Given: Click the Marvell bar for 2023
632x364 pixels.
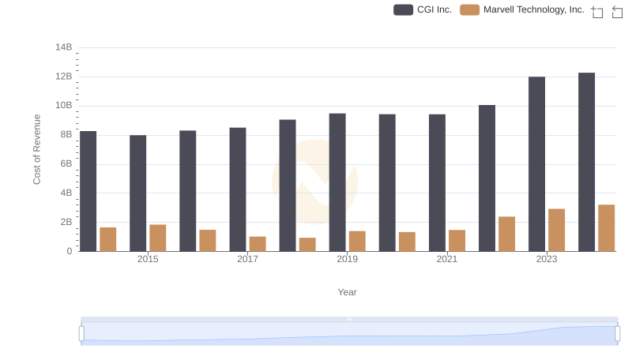Looking at the screenshot, I should (x=557, y=230).
